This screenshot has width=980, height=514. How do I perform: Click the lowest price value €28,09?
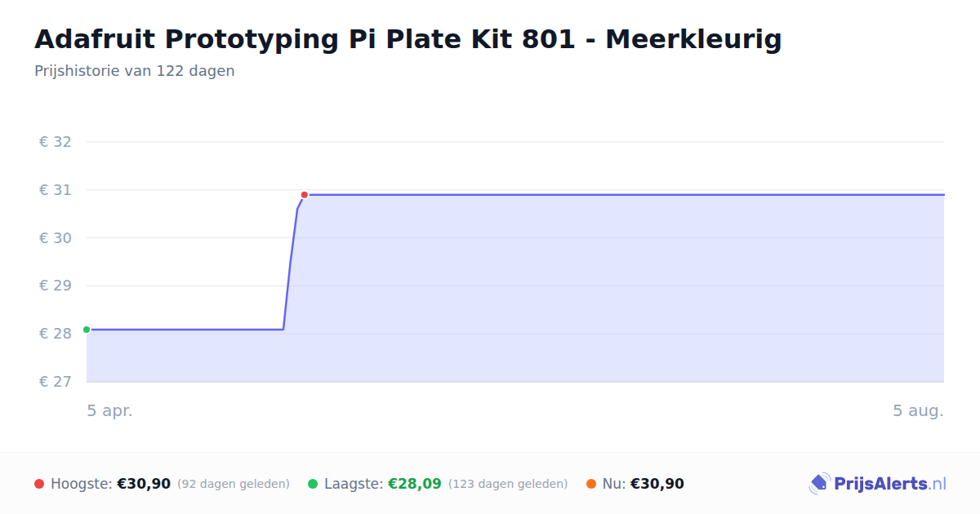(x=415, y=484)
